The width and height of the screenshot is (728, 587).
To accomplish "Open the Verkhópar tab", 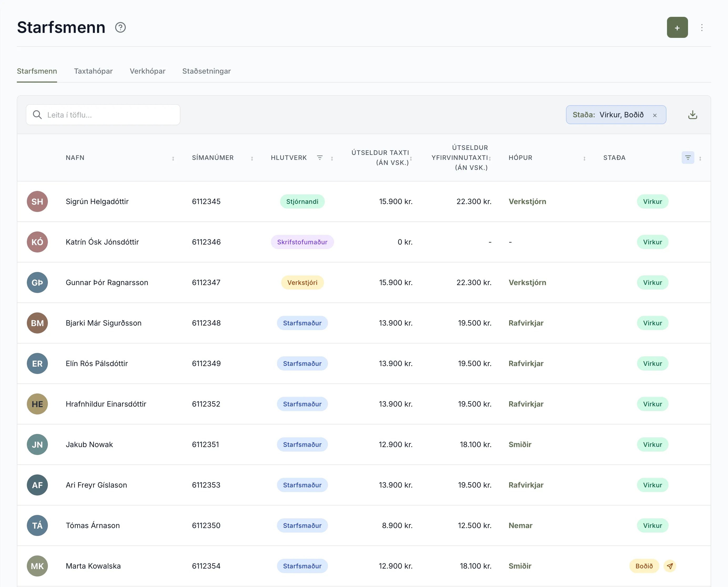I will [148, 71].
